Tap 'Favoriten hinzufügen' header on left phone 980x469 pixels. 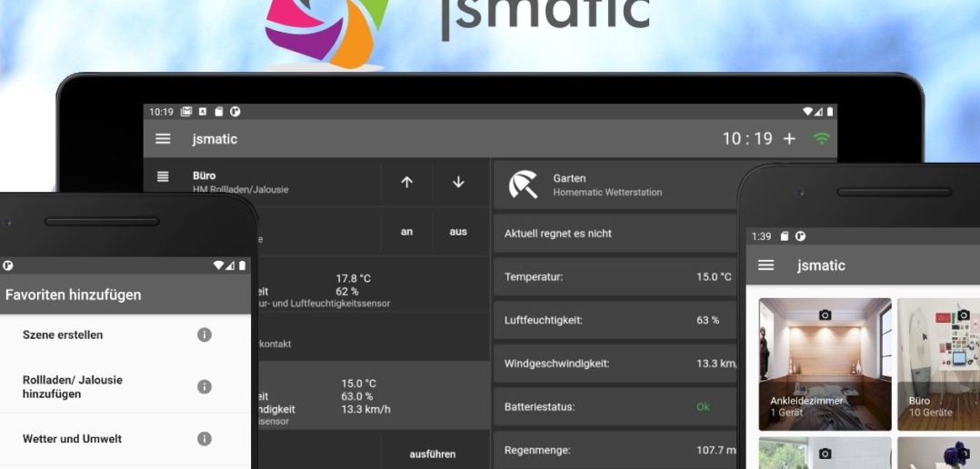coord(73,294)
